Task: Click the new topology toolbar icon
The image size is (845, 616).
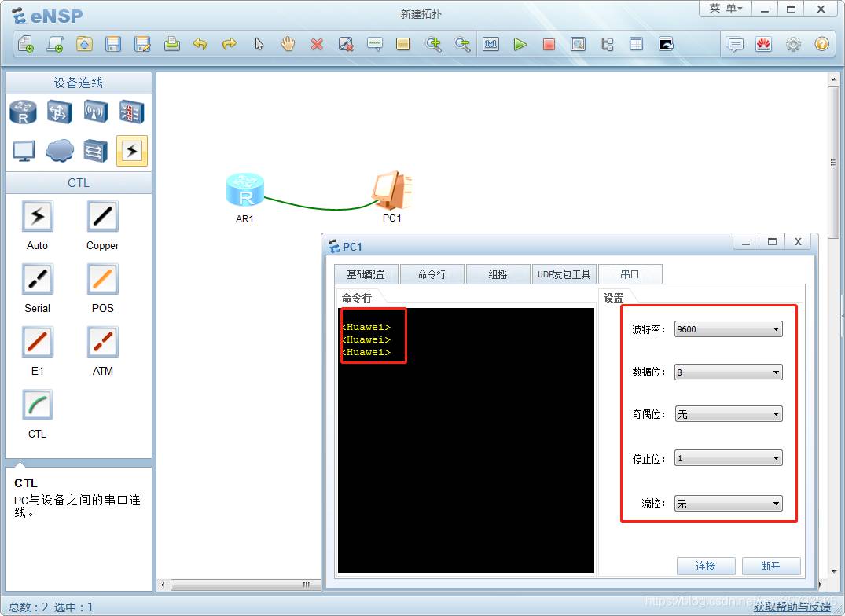Action: point(26,44)
